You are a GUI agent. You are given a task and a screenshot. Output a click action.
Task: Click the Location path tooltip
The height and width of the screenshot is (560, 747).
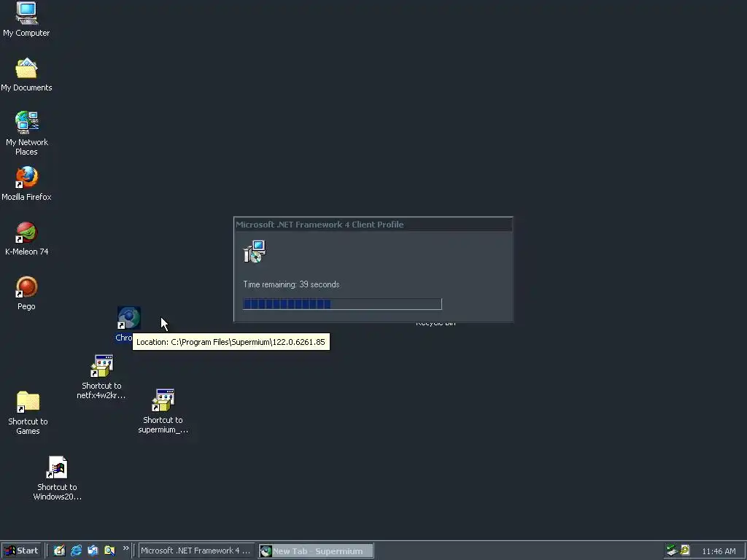tap(231, 342)
